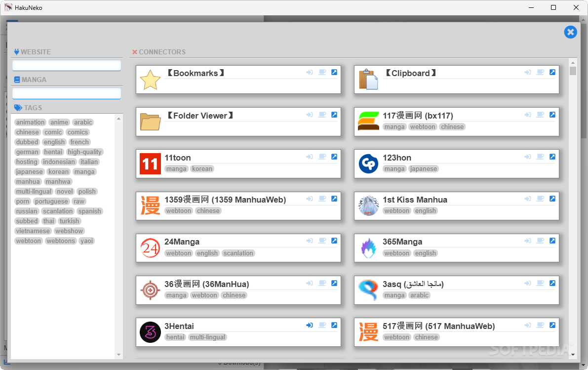Click coffee cup icon on bx117 card
Viewport: 588px width, 370px height.
point(541,115)
